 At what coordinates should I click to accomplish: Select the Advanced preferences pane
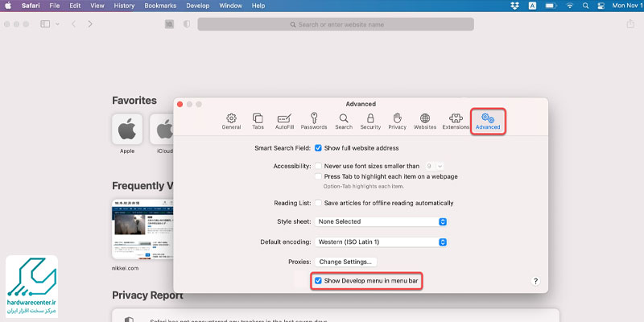tap(488, 122)
